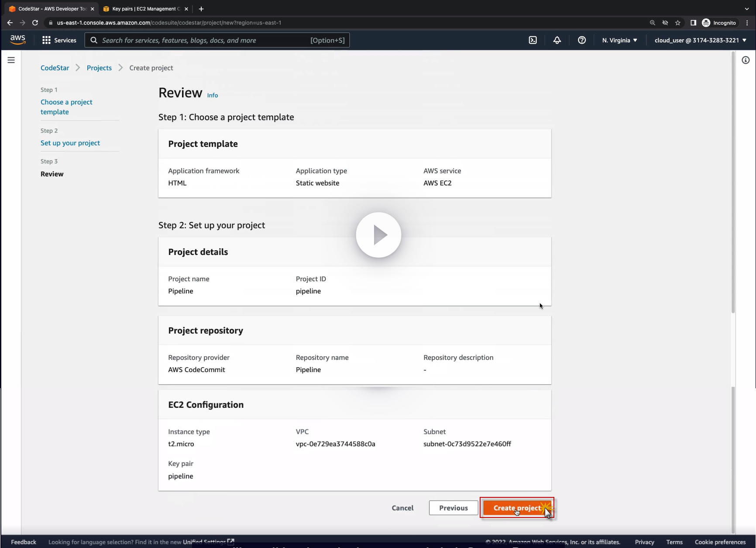
Task: Switch to the Key pairs EC2 Management tab
Action: coord(146,9)
